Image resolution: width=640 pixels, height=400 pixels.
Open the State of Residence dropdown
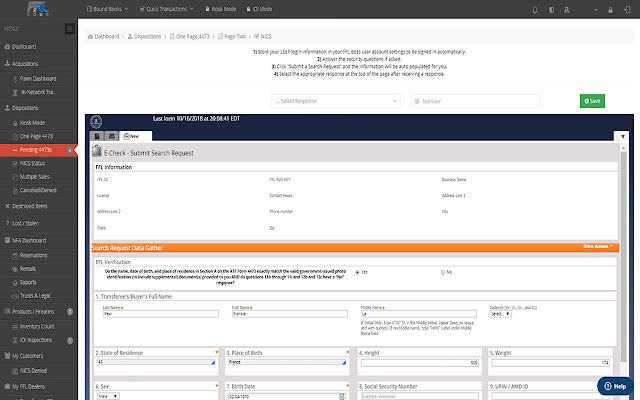156,362
